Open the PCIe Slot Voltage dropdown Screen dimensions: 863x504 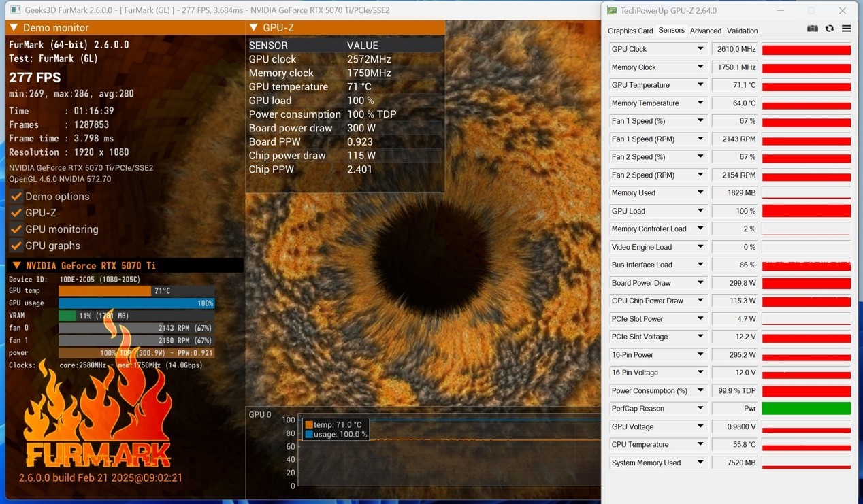coord(700,337)
